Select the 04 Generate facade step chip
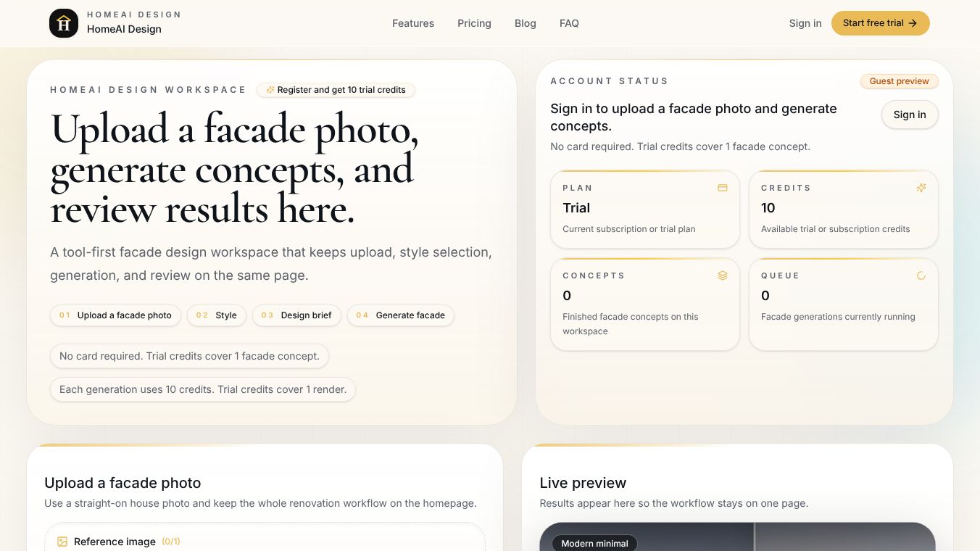This screenshot has width=980, height=551. point(401,315)
